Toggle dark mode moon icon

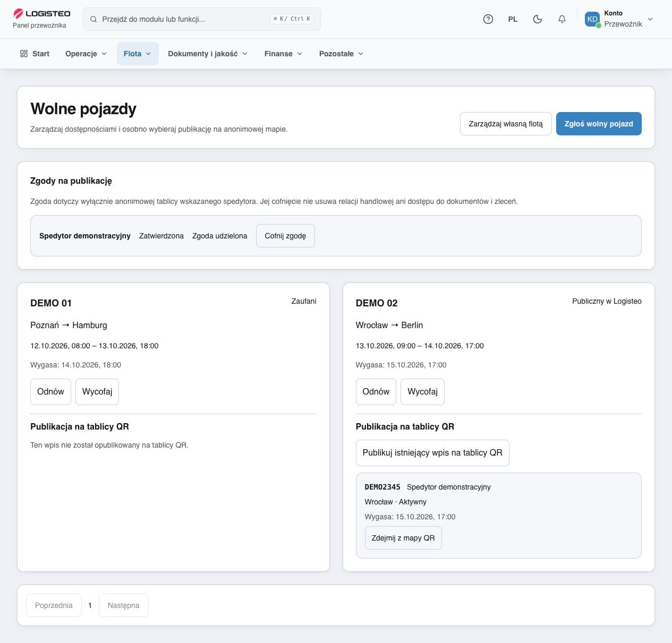click(538, 19)
